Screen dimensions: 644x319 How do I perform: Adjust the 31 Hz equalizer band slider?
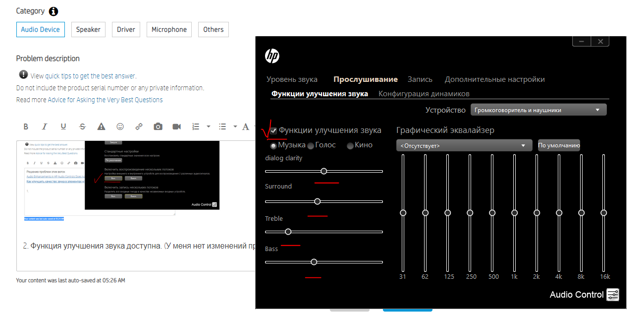(x=403, y=212)
